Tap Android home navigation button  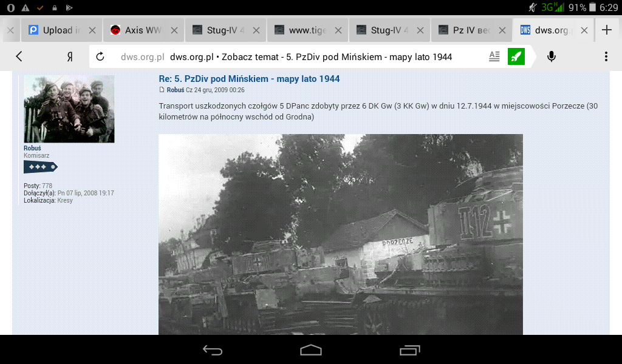(x=311, y=350)
